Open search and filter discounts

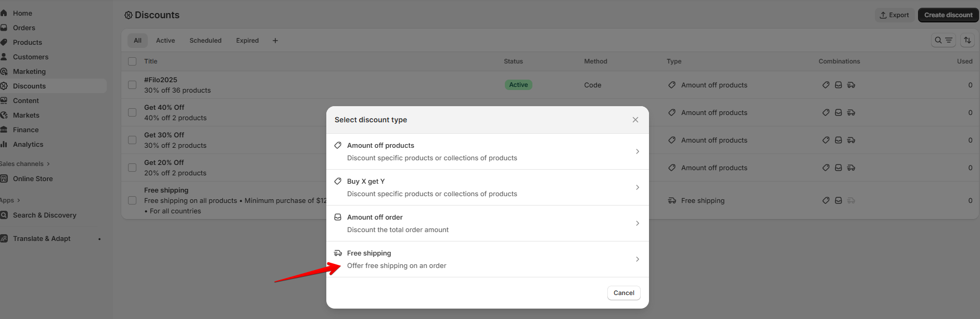pos(943,40)
